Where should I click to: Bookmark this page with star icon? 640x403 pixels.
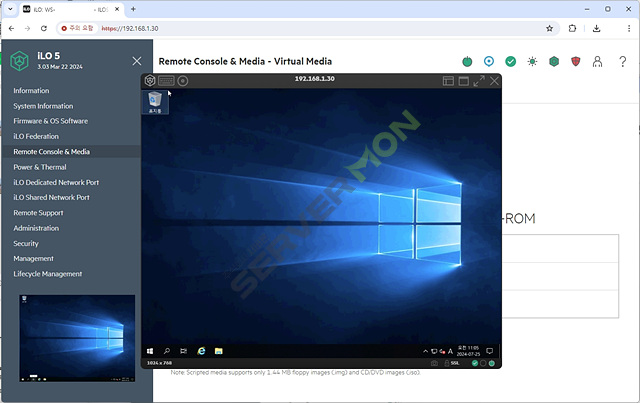[549, 28]
